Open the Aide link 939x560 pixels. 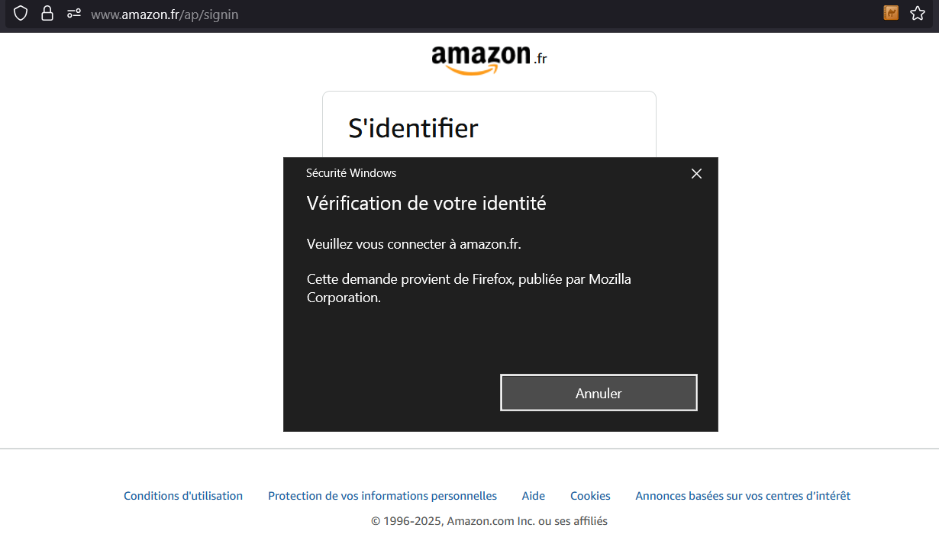coord(534,496)
